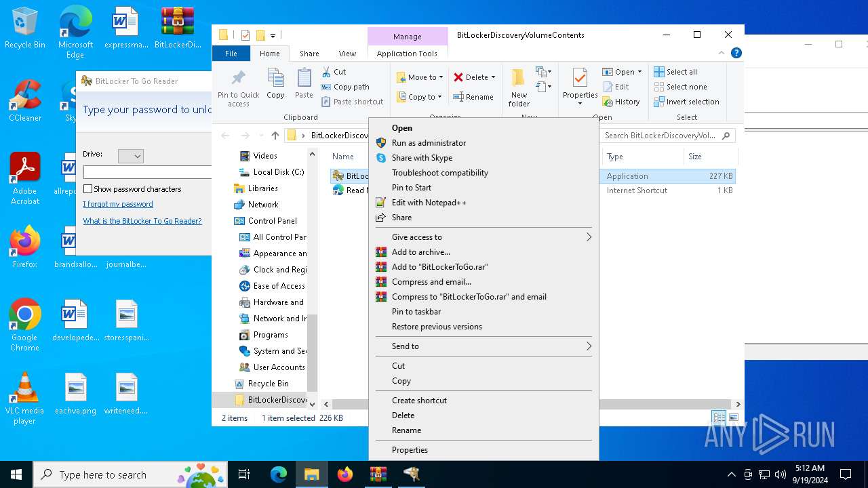This screenshot has width=868, height=488.
Task: Expand the Open dropdown in ribbon
Action: coord(639,72)
